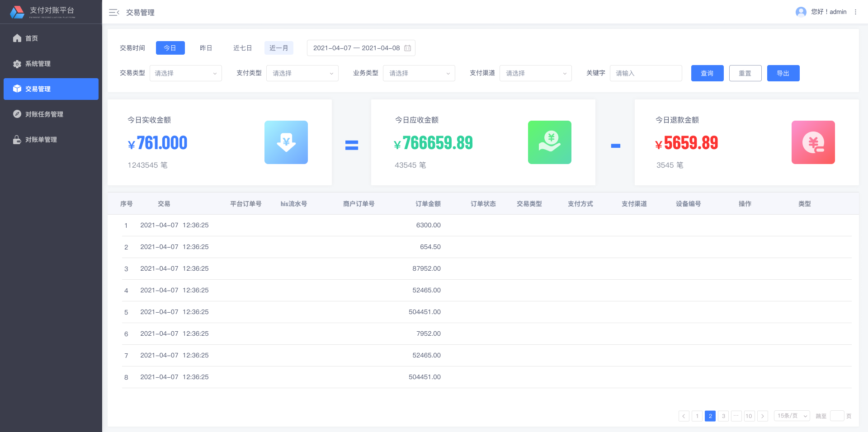
Task: Open the 交易类型 dropdown
Action: click(186, 73)
